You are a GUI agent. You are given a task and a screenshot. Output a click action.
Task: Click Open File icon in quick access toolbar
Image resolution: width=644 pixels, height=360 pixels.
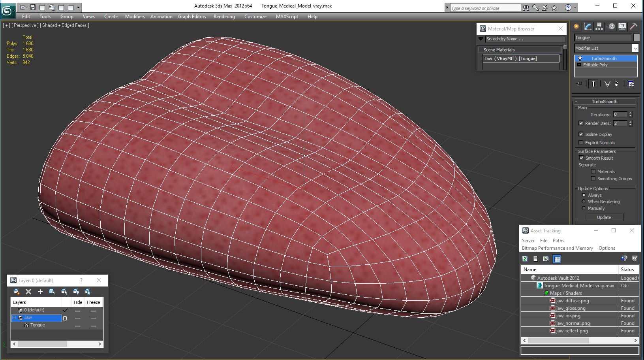coord(23,7)
